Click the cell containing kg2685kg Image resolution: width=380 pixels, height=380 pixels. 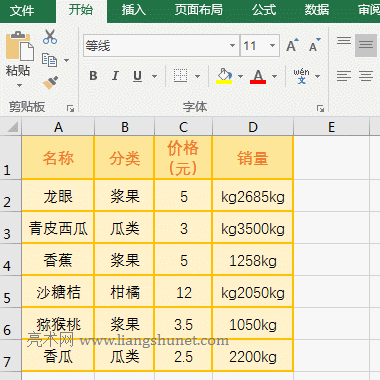coord(253,196)
